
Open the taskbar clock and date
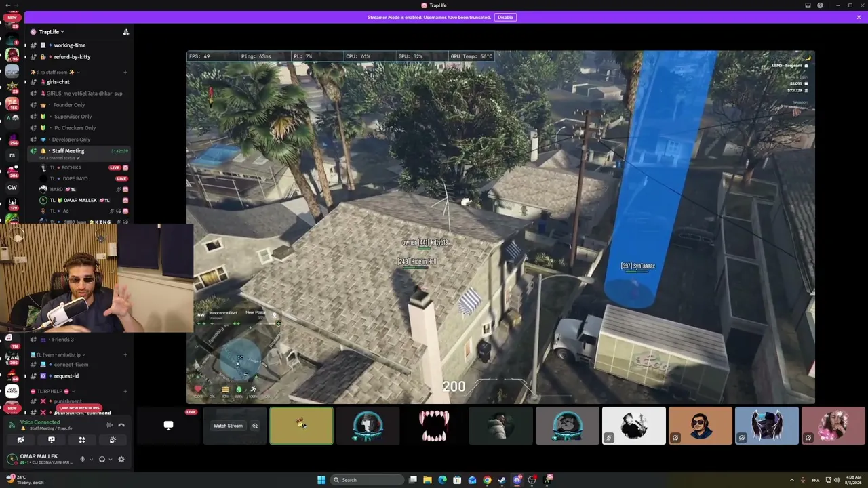coord(852,480)
